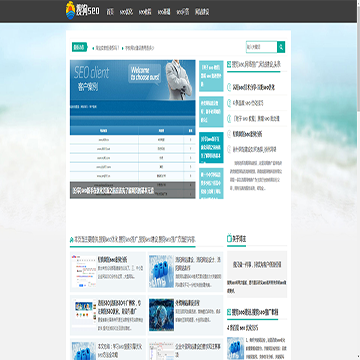Select the fourth teal slide tile
The width and height of the screenshot is (360, 360).
click(211, 183)
